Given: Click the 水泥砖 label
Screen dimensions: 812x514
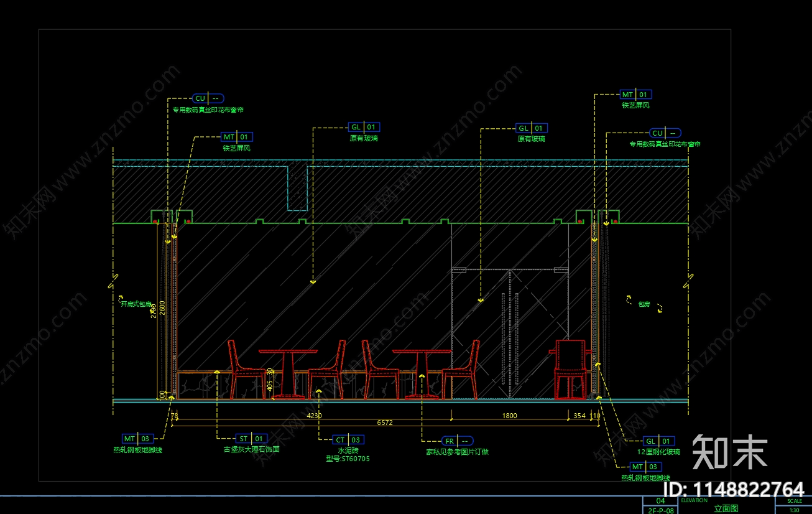Looking at the screenshot, I should coord(348,451).
